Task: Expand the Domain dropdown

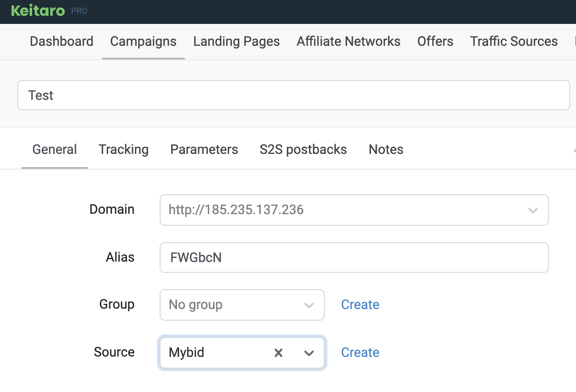Action: coord(532,210)
